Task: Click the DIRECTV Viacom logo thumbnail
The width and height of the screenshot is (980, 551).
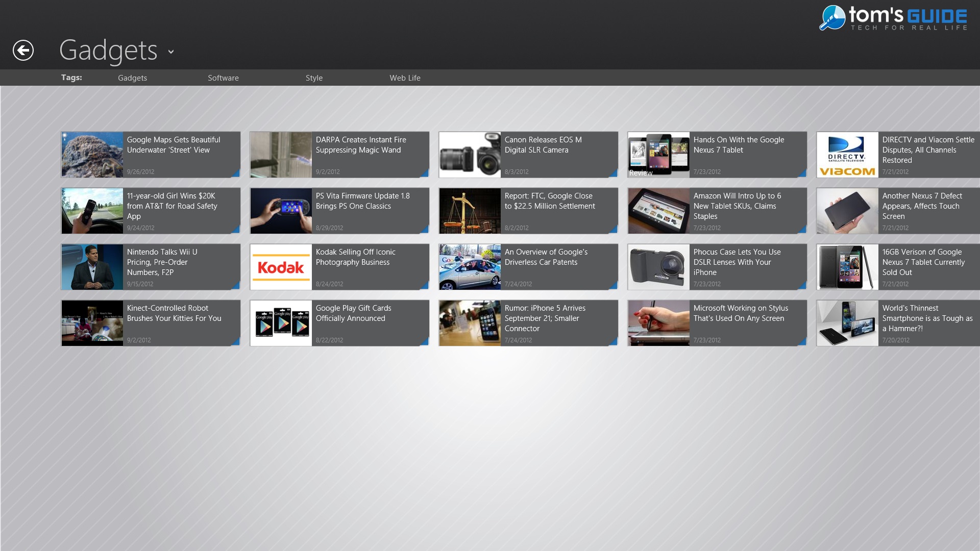Action: coord(847,155)
